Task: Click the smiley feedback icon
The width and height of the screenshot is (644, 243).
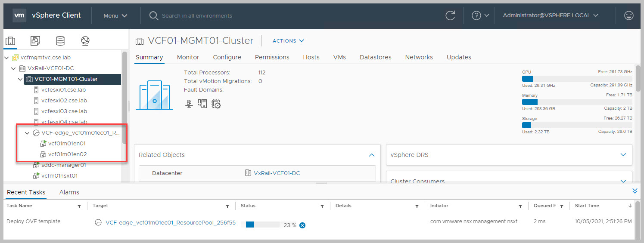Action: click(x=629, y=15)
